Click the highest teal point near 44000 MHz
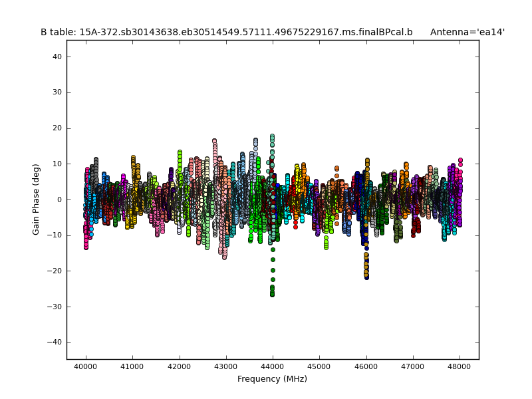Image resolution: width=532 pixels, height=399 pixels. (x=272, y=136)
